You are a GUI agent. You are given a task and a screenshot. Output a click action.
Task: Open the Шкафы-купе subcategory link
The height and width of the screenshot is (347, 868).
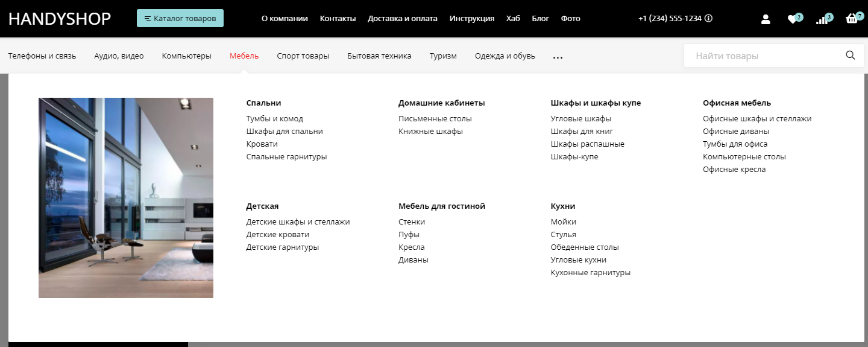pos(574,157)
